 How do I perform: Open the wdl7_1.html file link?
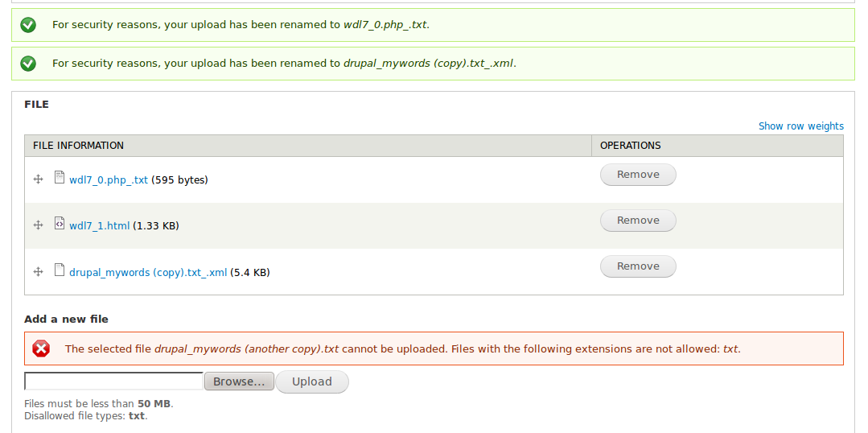click(x=100, y=226)
